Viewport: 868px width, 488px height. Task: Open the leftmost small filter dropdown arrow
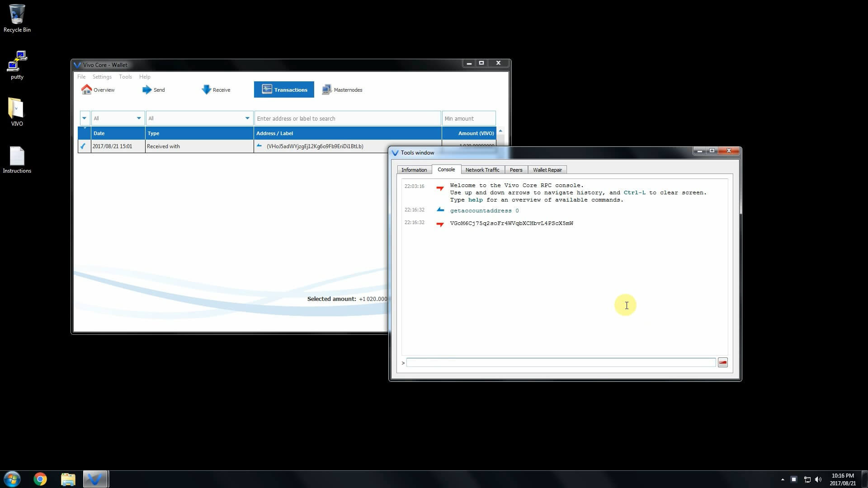click(84, 118)
